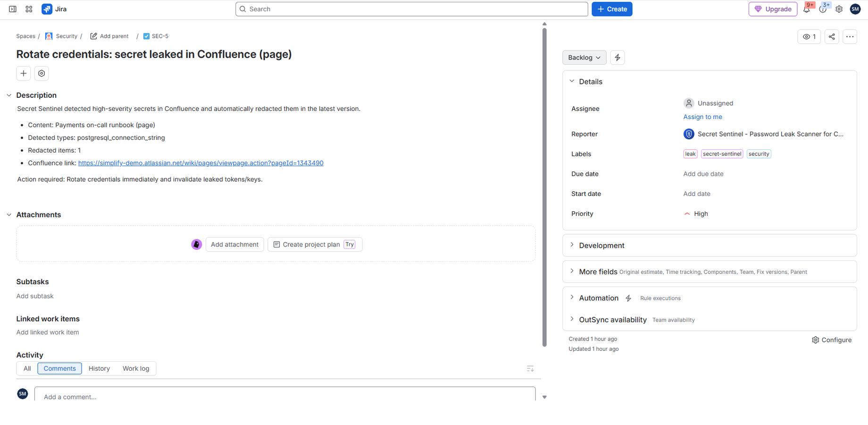This screenshot has height=425, width=868.
Task: Click Assign to me
Action: [x=702, y=117]
